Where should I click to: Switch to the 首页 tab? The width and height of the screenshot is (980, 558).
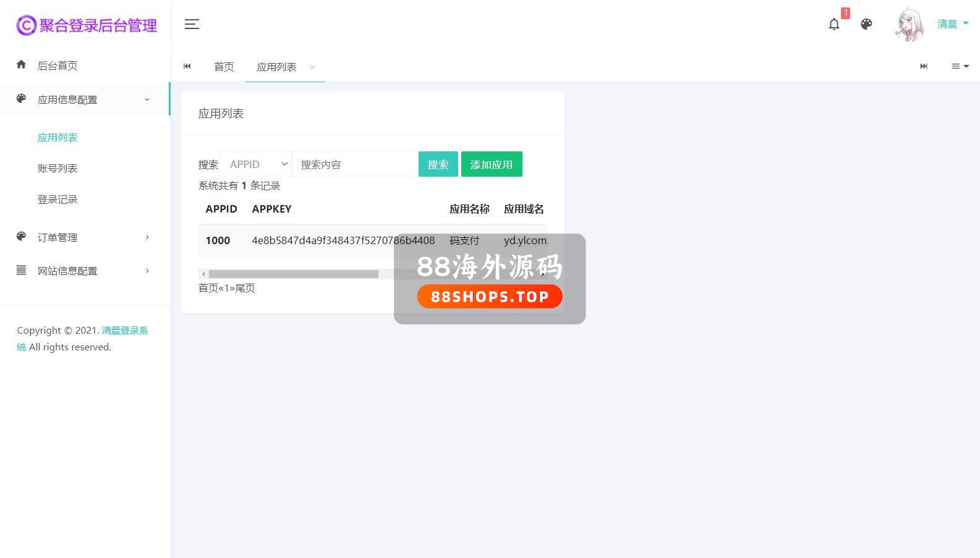[224, 67]
